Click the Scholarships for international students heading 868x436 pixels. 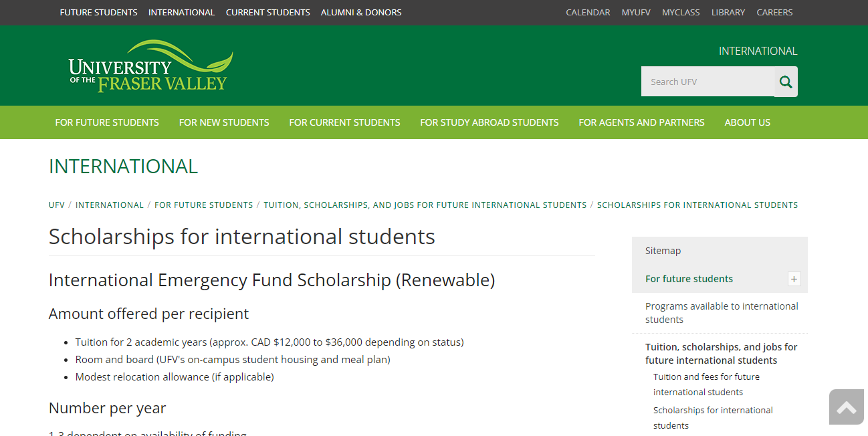[x=242, y=237]
